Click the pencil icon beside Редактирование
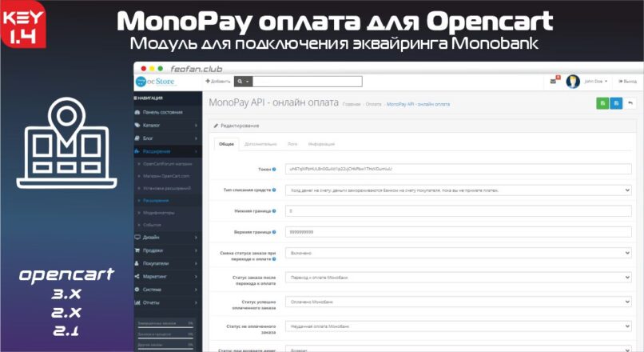This screenshot has height=352, width=644. point(216,126)
